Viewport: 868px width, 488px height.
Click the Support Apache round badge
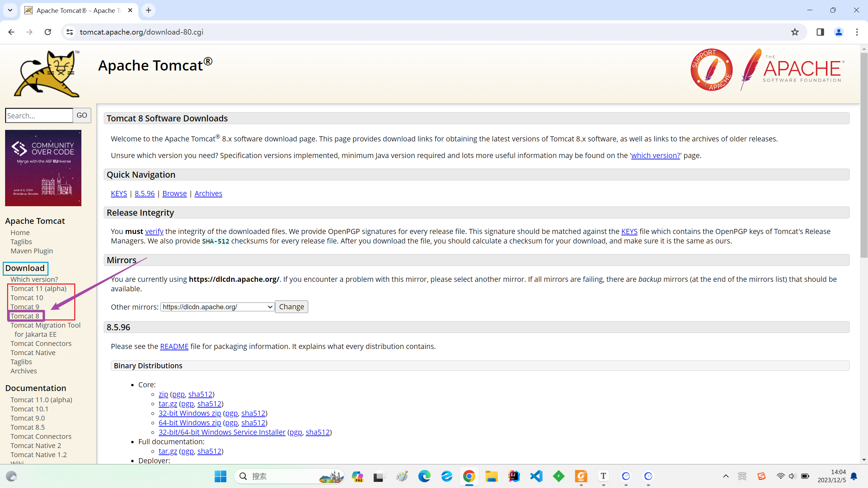(711, 70)
